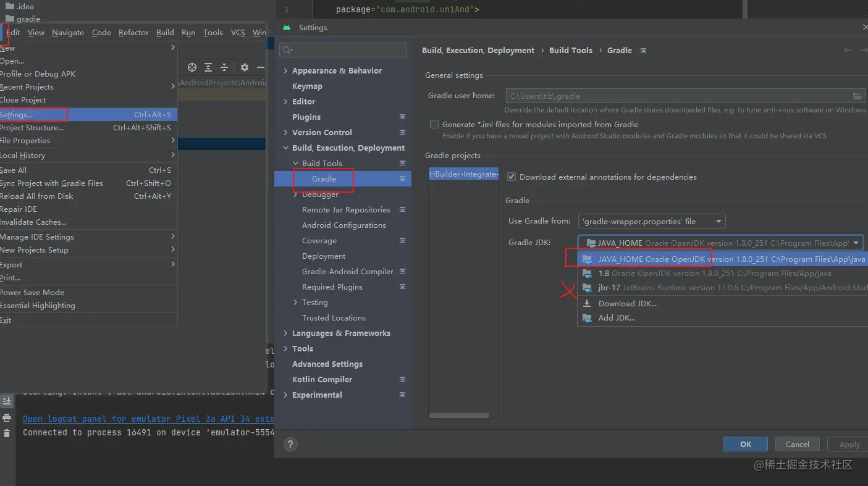Click the Settings help question-mark icon
Image resolution: width=868 pixels, height=486 pixels.
point(290,444)
